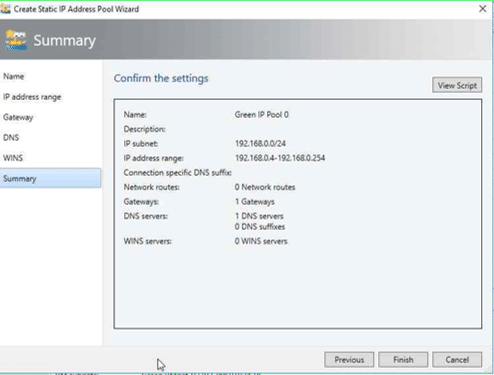Click the Summary page title text

(x=64, y=41)
